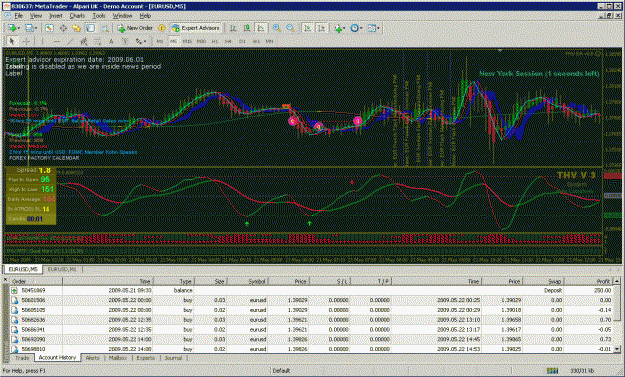Open the Charts menu
Screen dimensions: 625x377
coord(77,16)
